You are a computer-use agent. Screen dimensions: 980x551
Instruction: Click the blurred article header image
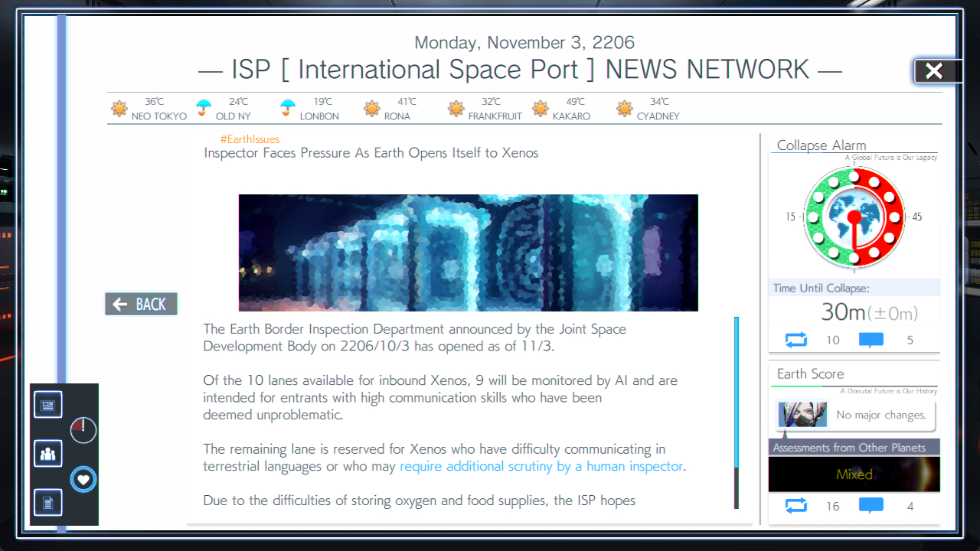click(468, 253)
